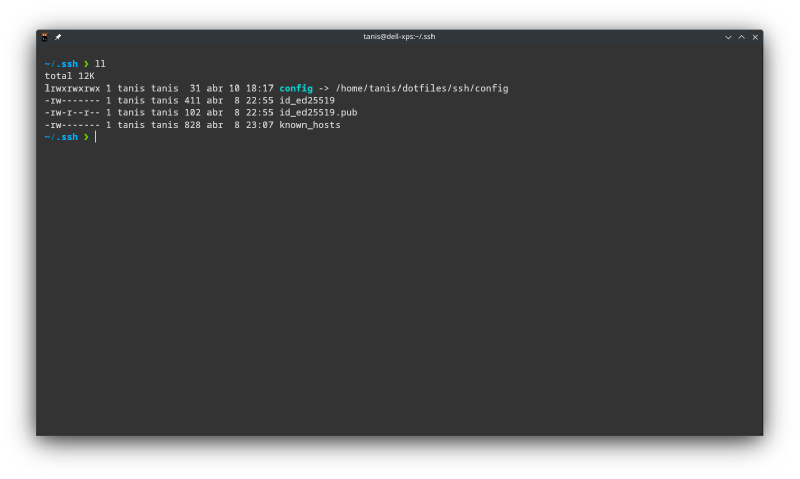
Task: Click the file size 102
Action: pyautogui.click(x=192, y=113)
